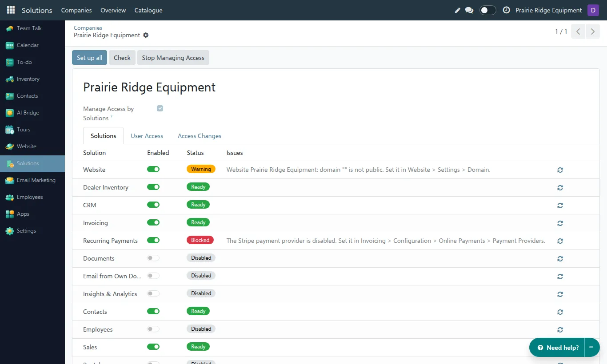Open Calendar app in sidebar
This screenshot has width=607, height=364.
pos(32,45)
